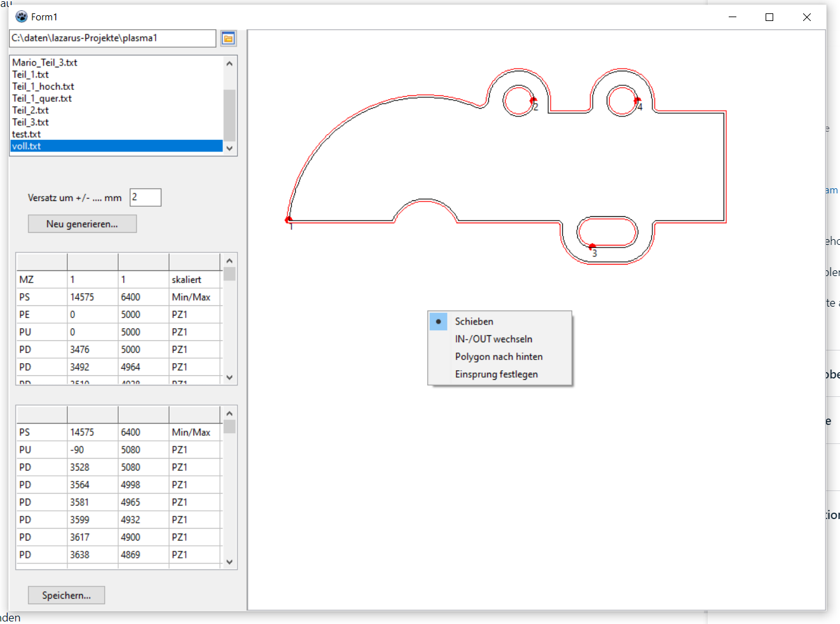840x624 pixels.
Task: Click 3476 cell in upper table
Action: (x=93, y=349)
